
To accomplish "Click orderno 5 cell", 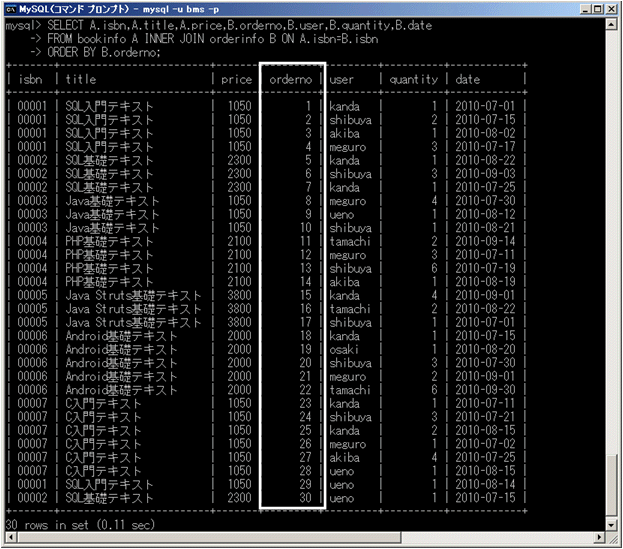I will pos(308,160).
